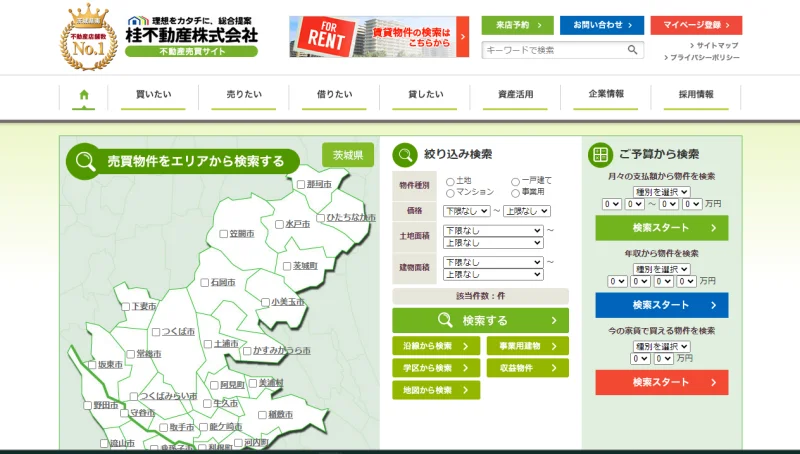The image size is (800, 454).
Task: Check the 坂東市 checkbox
Action: pos(92,365)
